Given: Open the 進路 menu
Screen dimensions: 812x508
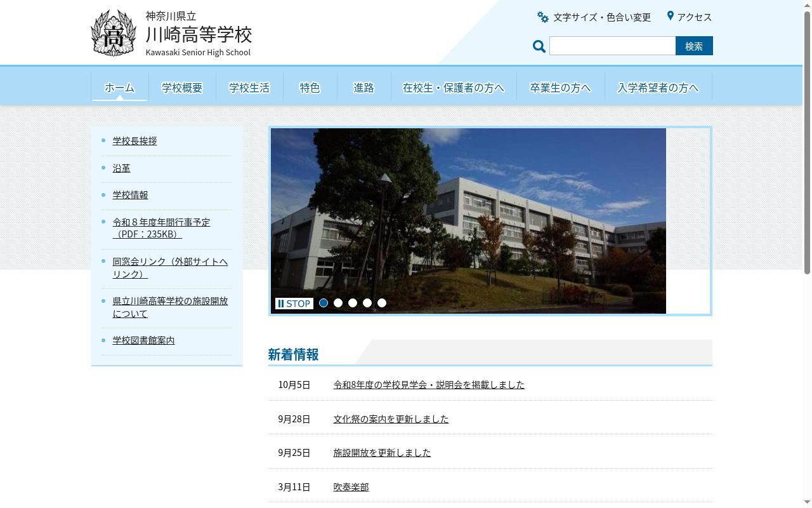Looking at the screenshot, I should (x=364, y=87).
